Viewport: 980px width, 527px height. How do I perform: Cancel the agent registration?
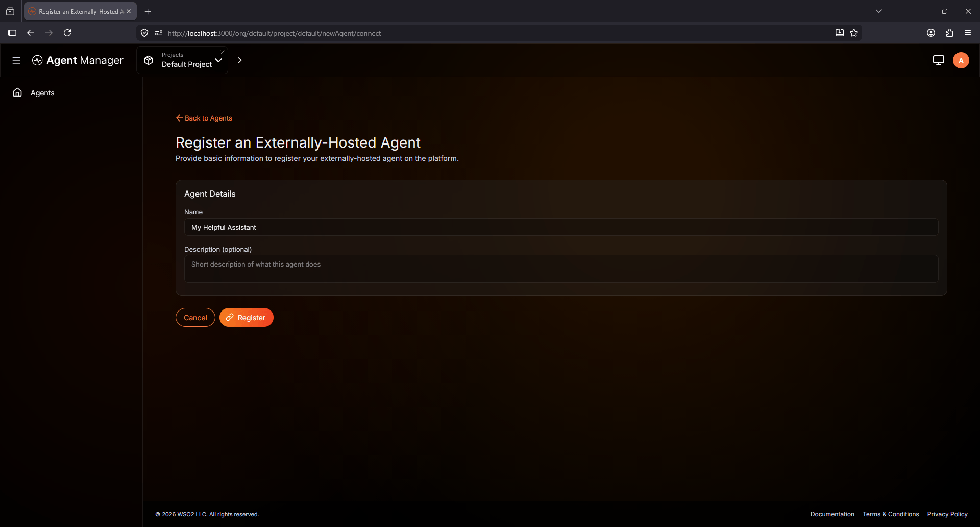pyautogui.click(x=195, y=318)
